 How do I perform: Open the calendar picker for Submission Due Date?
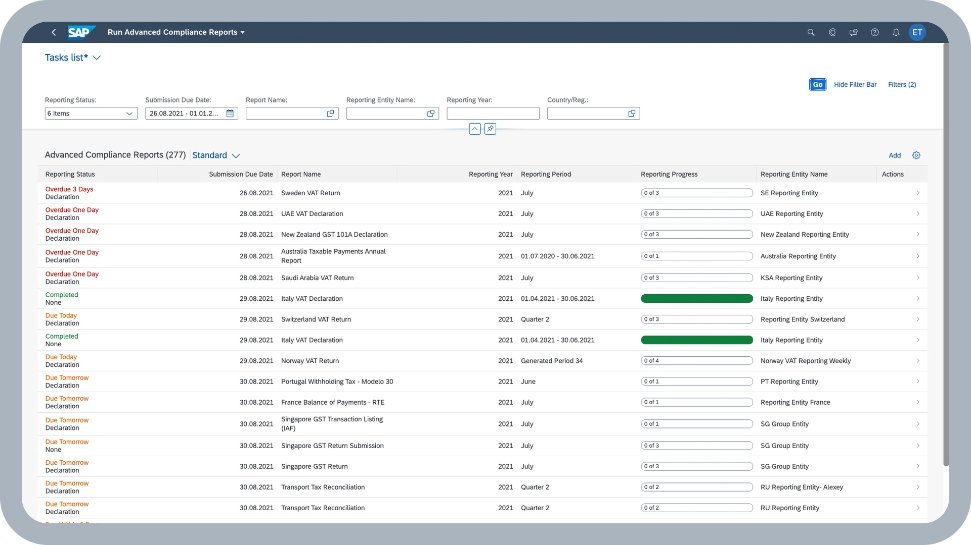[230, 113]
